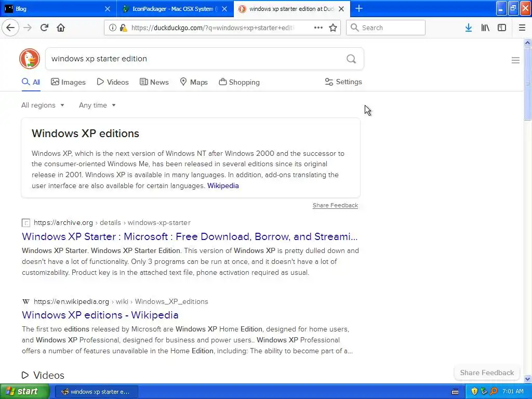Click the vertical scrollbar thumb

(x=527, y=84)
